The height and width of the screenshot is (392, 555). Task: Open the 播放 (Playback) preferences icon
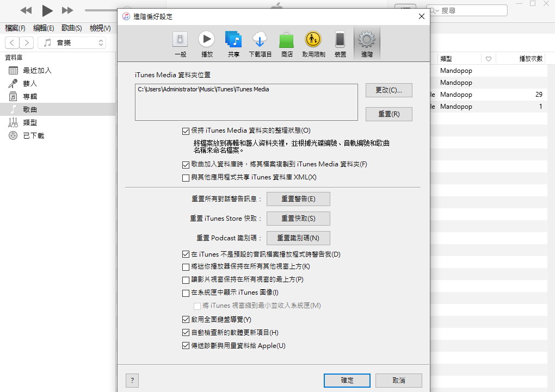(206, 43)
